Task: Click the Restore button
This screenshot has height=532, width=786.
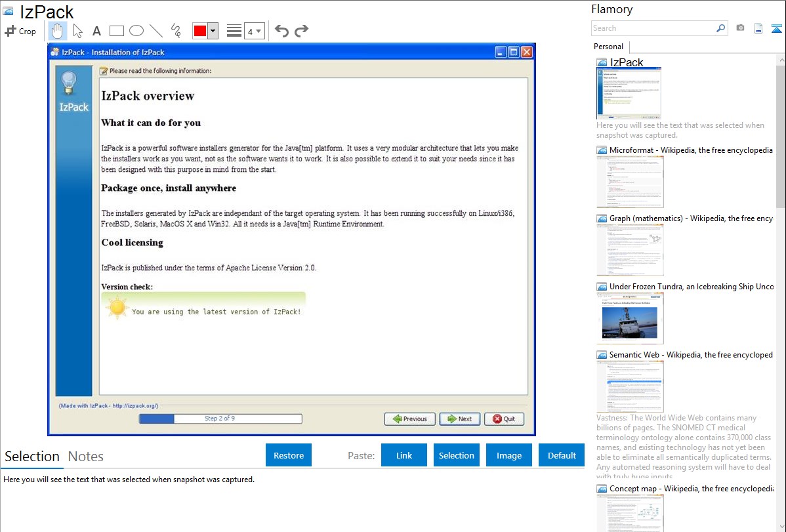Action: point(289,455)
